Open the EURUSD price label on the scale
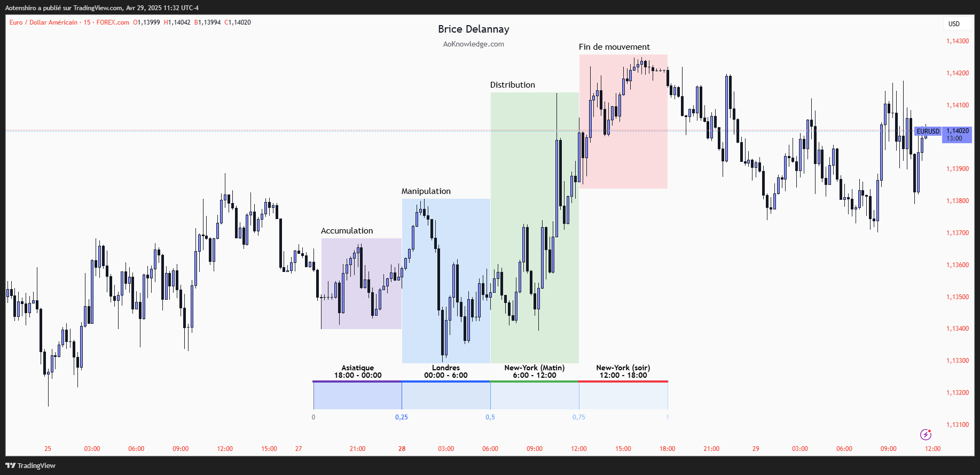This screenshot has width=980, height=475. 928,131
